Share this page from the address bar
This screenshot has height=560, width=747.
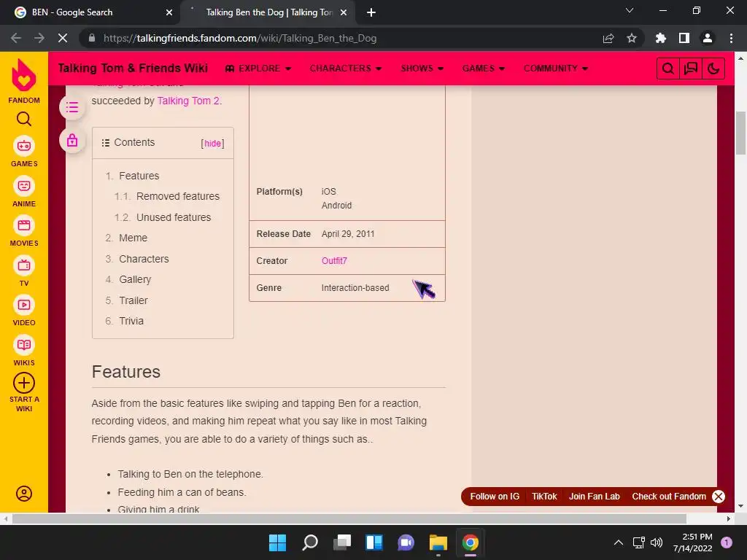608,38
